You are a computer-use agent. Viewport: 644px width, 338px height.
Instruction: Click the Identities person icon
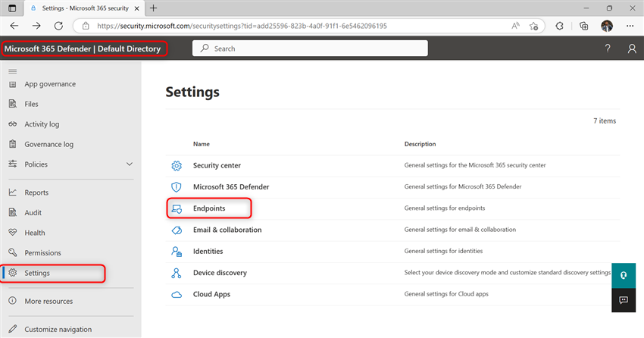[177, 252]
